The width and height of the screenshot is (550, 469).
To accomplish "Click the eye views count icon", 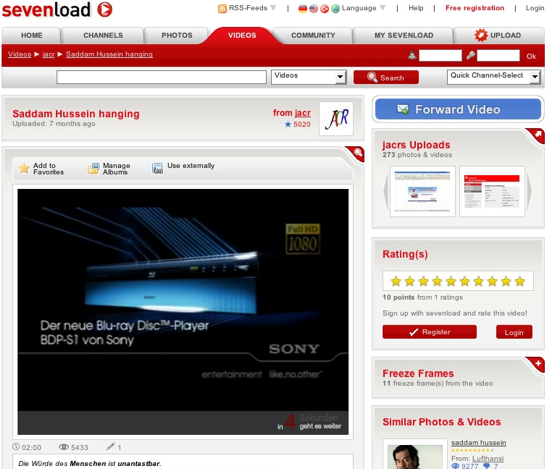I will [x=64, y=447].
